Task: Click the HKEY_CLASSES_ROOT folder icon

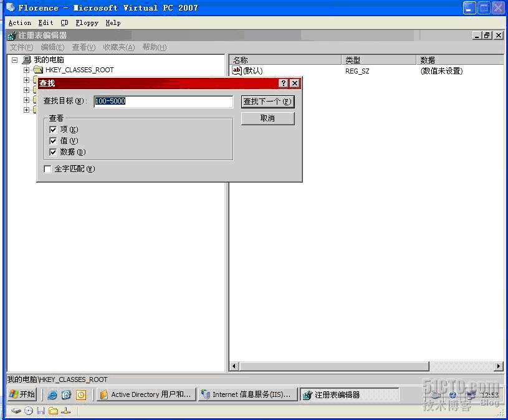Action: click(38, 70)
